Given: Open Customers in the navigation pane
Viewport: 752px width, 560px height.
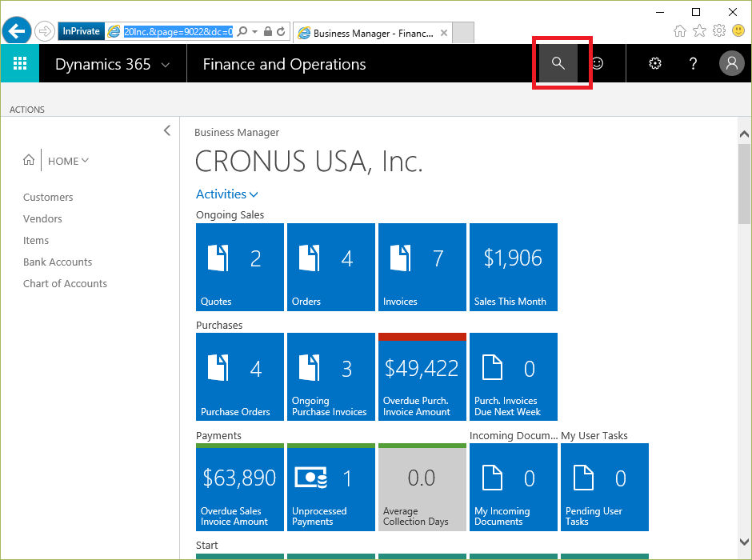Looking at the screenshot, I should click(48, 197).
